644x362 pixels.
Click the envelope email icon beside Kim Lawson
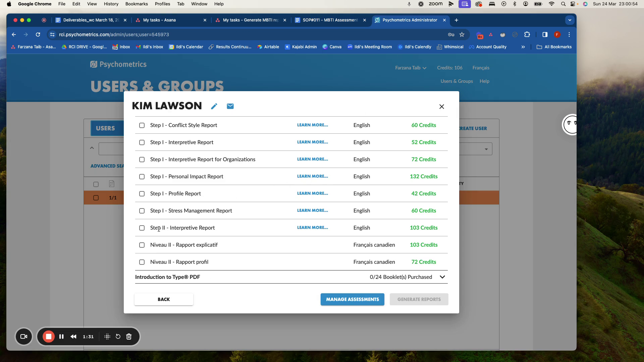point(230,106)
